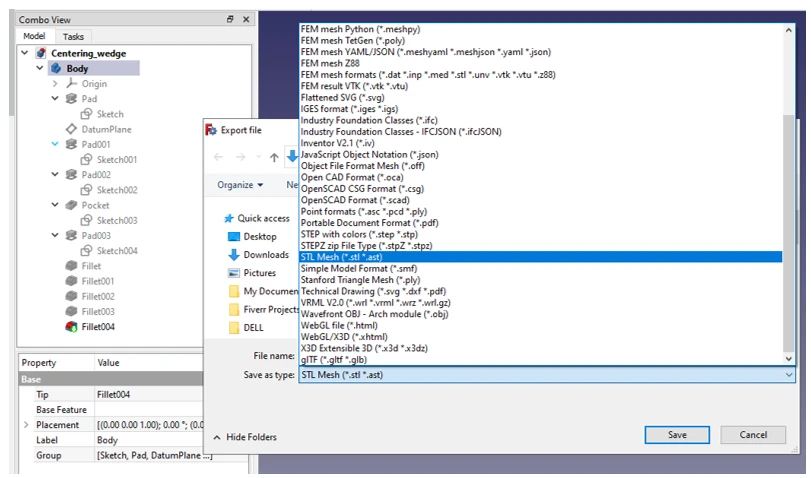Close the Combo View panel
The height and width of the screenshot is (478, 811).
coord(246,19)
